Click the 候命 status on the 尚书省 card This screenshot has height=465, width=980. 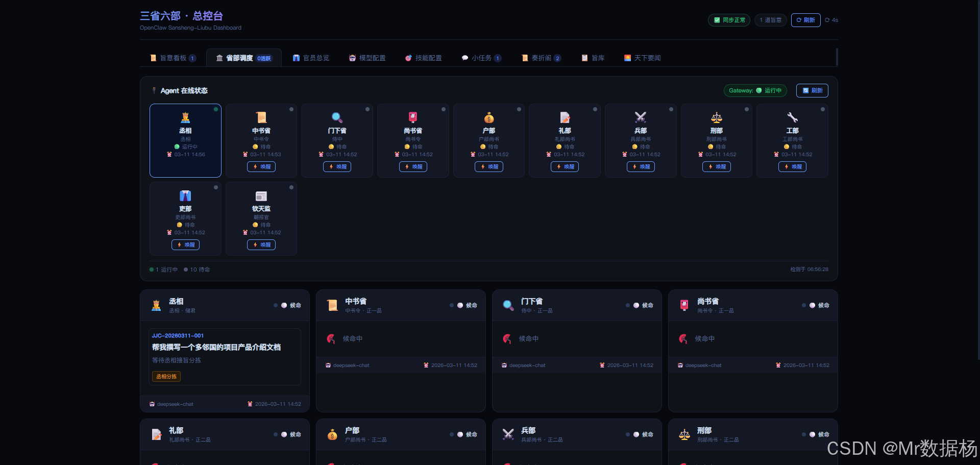point(820,305)
